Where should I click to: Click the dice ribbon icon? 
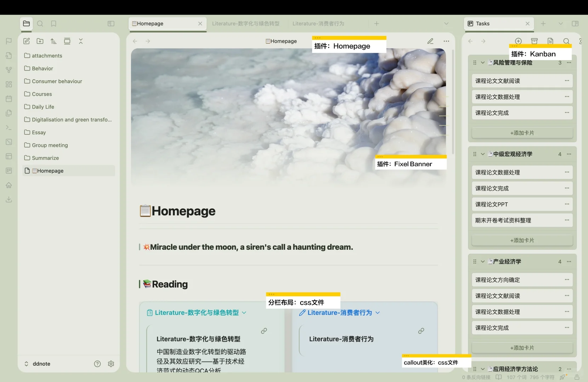(9, 142)
